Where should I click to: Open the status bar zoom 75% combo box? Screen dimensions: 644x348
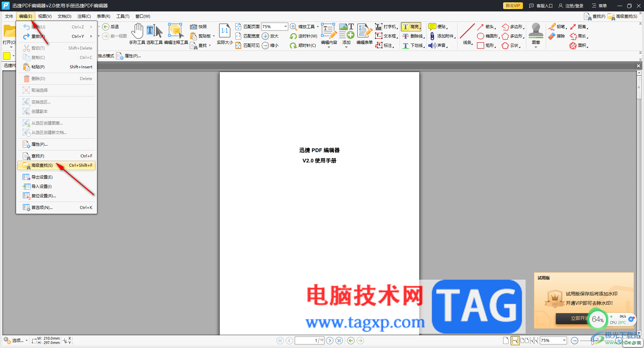553,341
